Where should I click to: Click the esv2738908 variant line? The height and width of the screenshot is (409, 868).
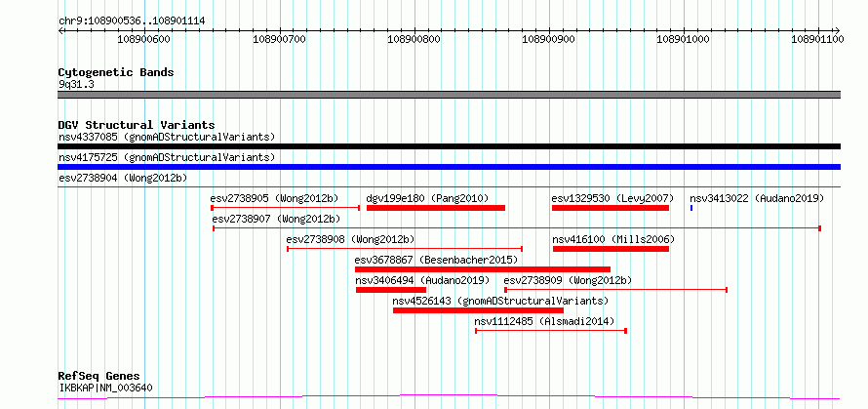tap(405, 249)
